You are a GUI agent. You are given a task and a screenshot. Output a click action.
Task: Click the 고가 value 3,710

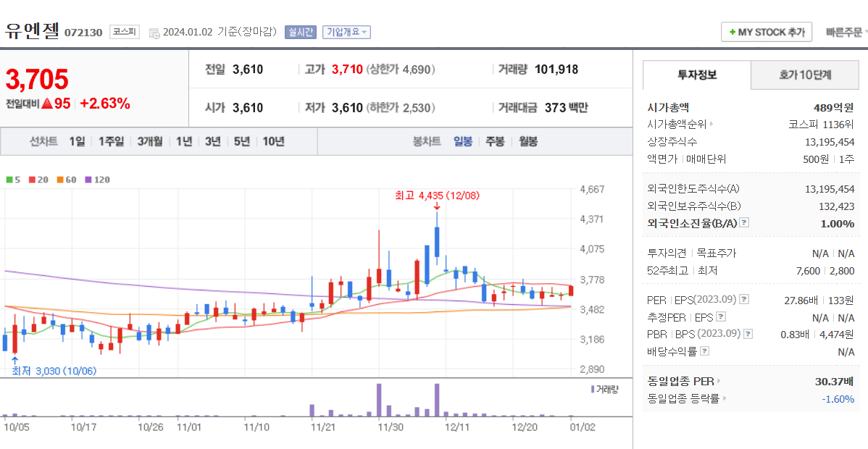pyautogui.click(x=347, y=70)
